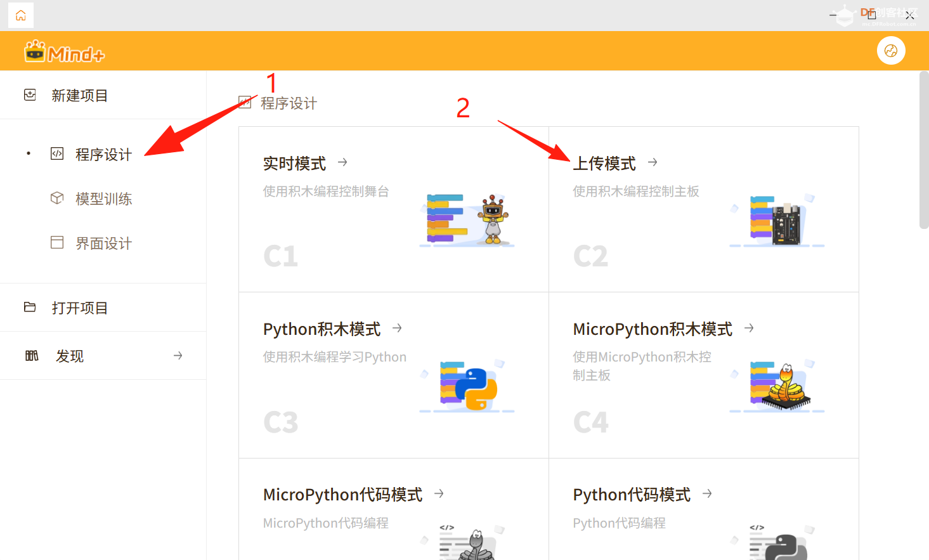Image resolution: width=929 pixels, height=560 pixels.
Task: Open the language globe icon at top right
Action: 891,50
